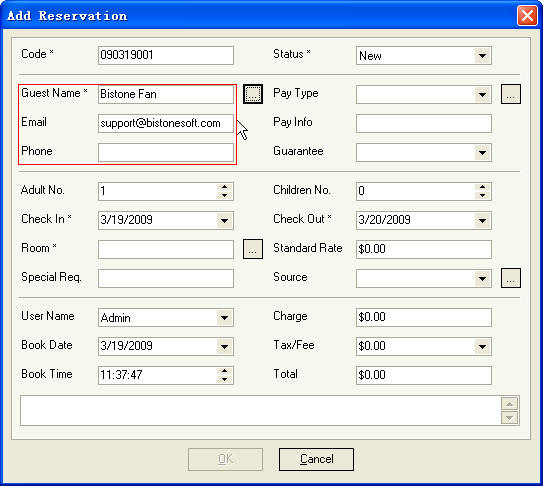Click the Cancel button

[x=316, y=459]
